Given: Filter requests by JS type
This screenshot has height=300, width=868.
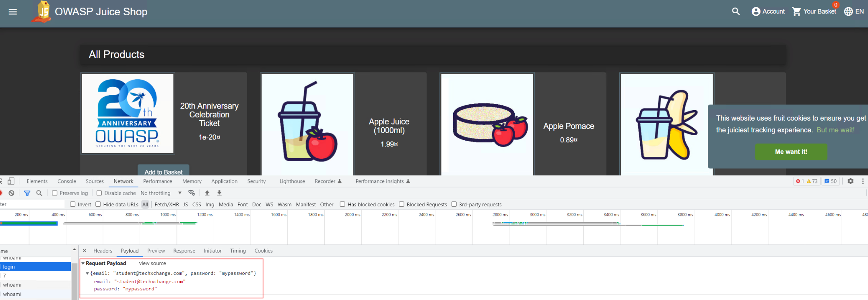Looking at the screenshot, I should point(186,204).
